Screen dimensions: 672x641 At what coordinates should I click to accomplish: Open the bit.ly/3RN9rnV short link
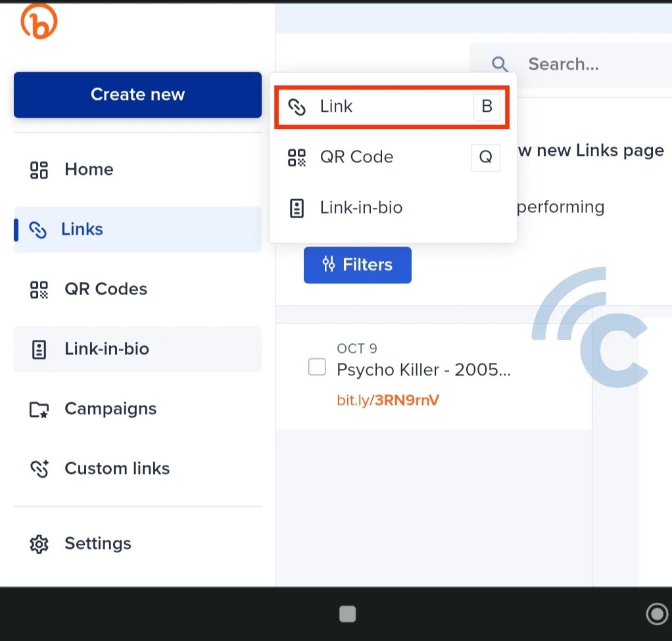click(387, 400)
